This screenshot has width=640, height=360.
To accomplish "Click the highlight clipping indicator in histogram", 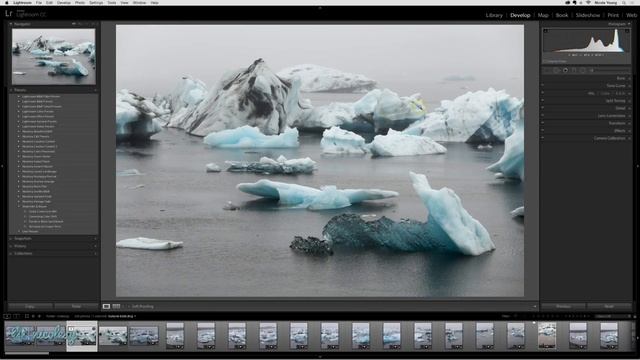I will pos(627,31).
